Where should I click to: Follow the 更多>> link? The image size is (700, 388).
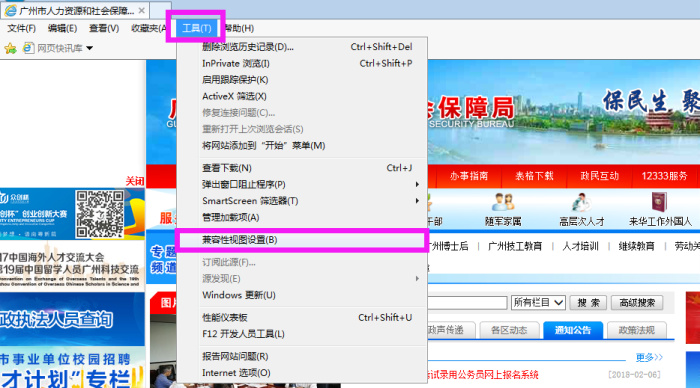[x=649, y=358]
